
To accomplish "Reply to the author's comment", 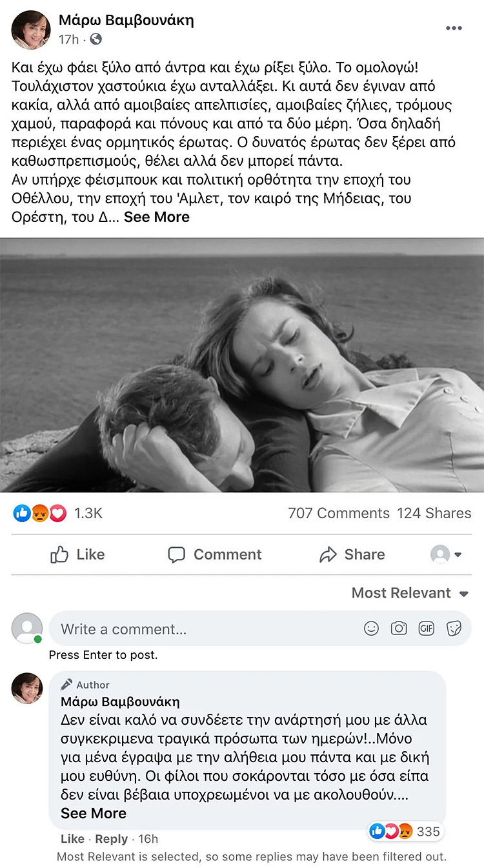I will point(111,839).
